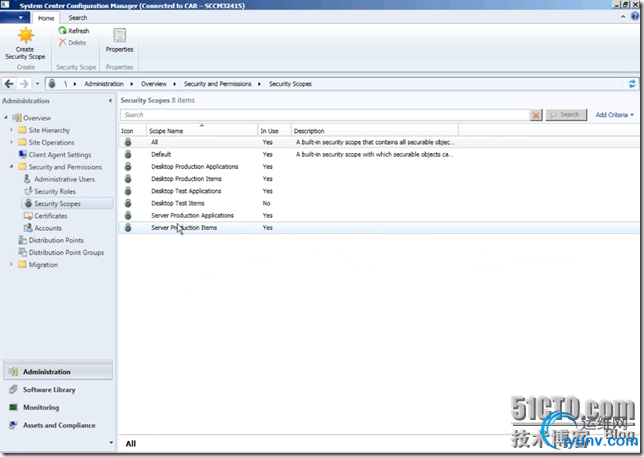Sort by the Description column header
This screenshot has width=644, height=457.
click(375, 131)
